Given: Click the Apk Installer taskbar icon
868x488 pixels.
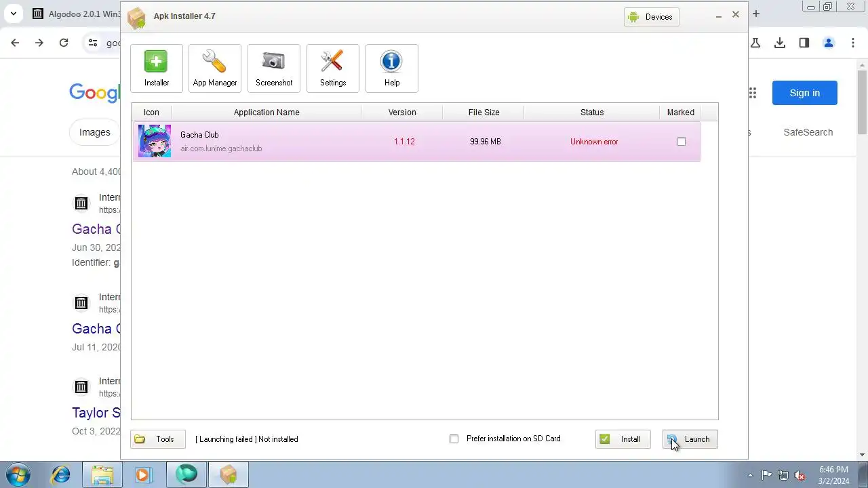Looking at the screenshot, I should point(229,474).
